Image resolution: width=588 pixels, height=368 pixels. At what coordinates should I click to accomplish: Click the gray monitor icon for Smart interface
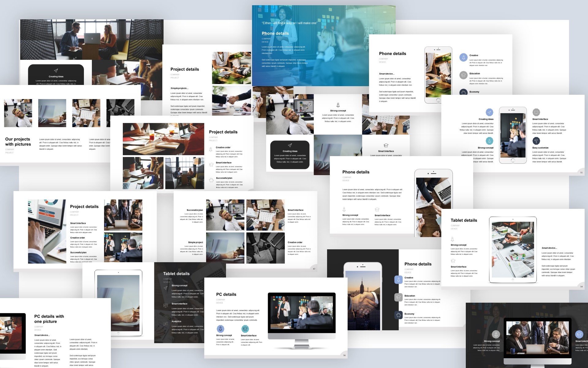click(536, 113)
